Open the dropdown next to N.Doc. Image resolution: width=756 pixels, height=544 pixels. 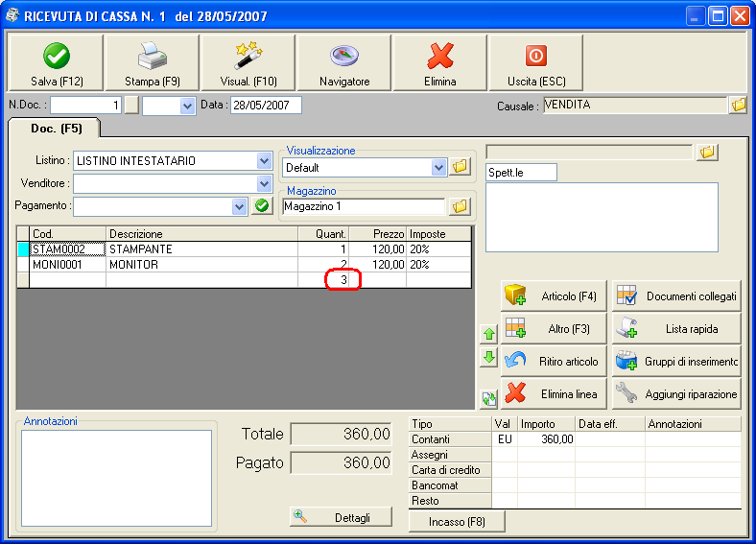tap(187, 106)
